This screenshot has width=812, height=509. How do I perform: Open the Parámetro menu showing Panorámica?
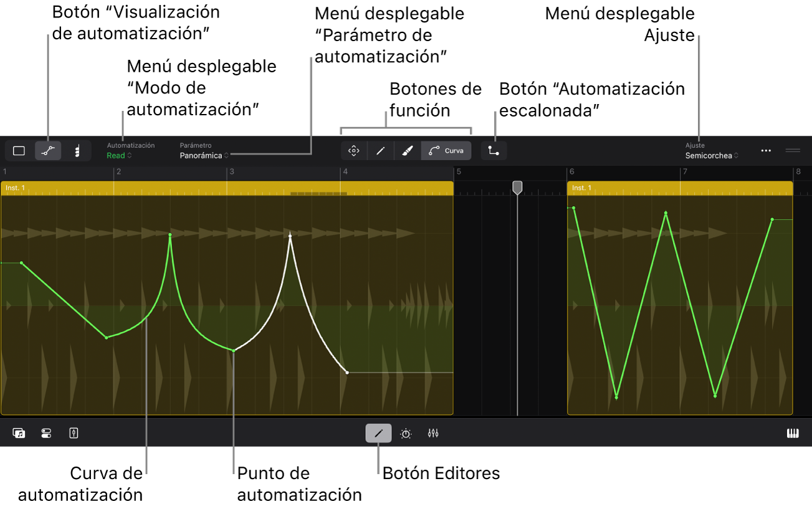click(204, 156)
